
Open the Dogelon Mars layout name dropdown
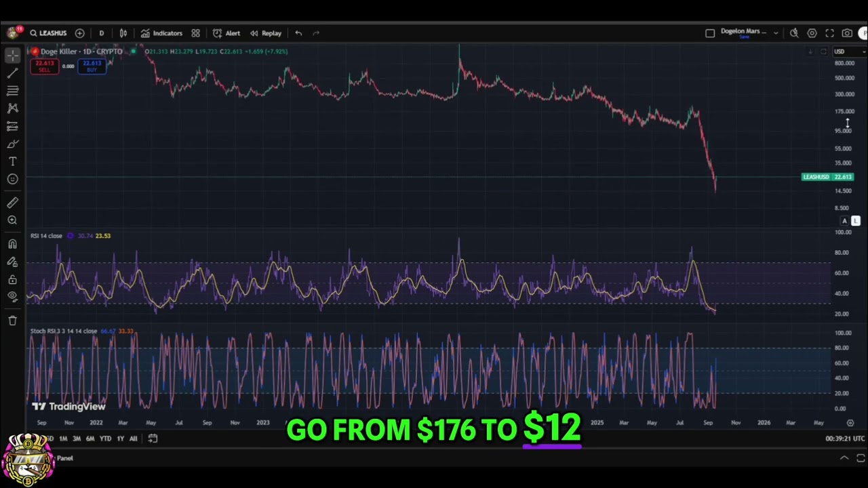[x=743, y=32]
